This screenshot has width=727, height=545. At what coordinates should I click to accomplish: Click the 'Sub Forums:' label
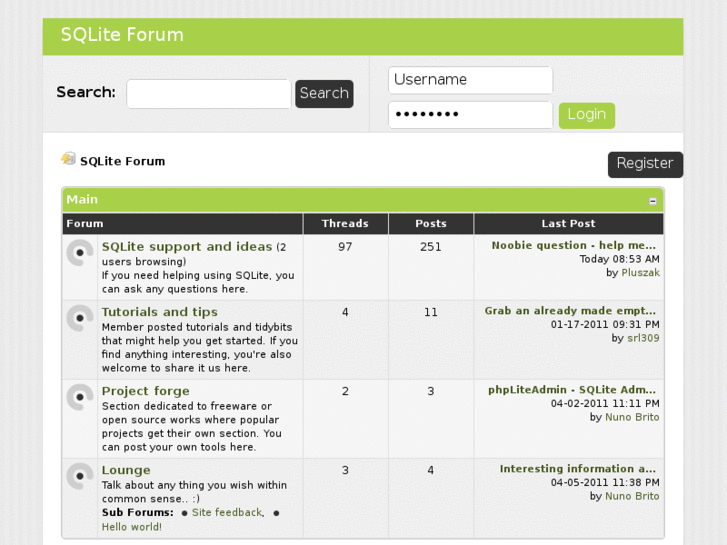click(x=138, y=513)
